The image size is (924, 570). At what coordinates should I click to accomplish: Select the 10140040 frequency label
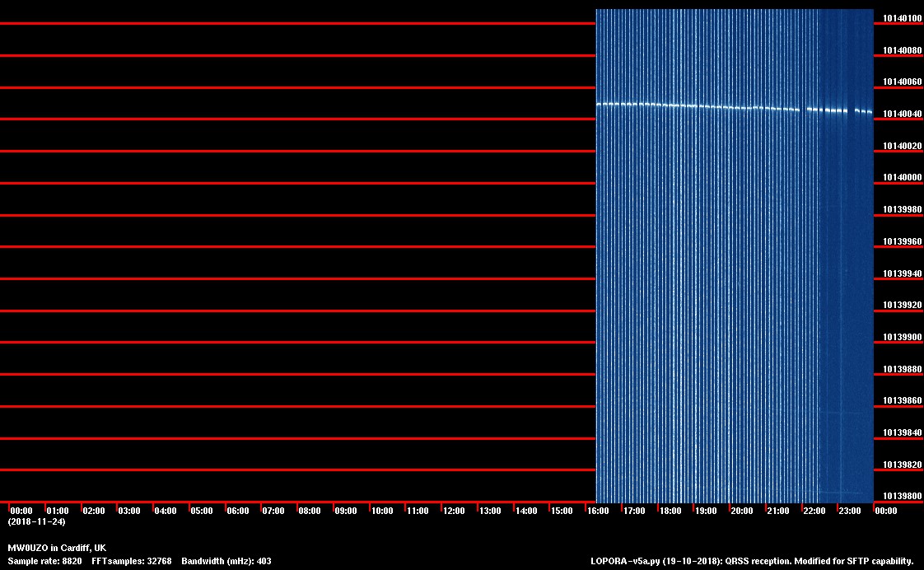pos(902,114)
